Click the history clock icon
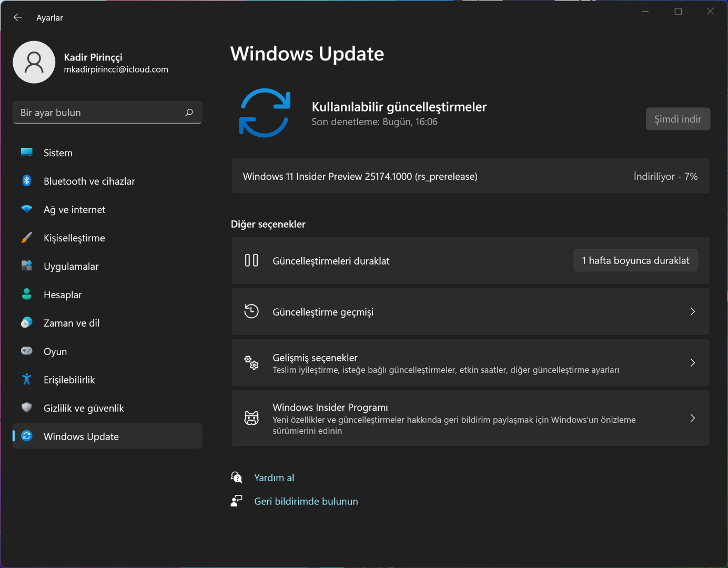The width and height of the screenshot is (728, 568). point(251,311)
